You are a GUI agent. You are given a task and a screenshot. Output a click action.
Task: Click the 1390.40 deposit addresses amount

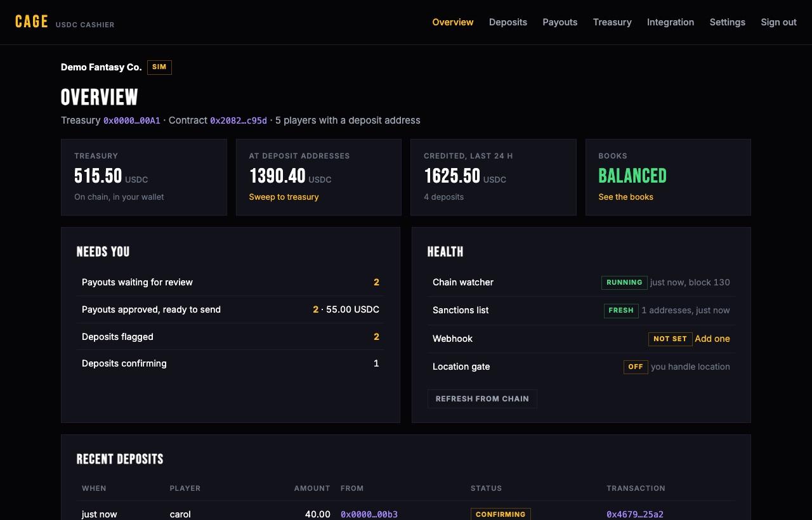point(277,176)
